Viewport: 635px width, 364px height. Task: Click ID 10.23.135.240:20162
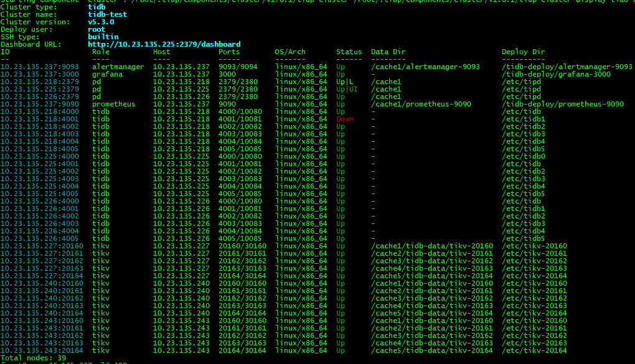[42, 298]
